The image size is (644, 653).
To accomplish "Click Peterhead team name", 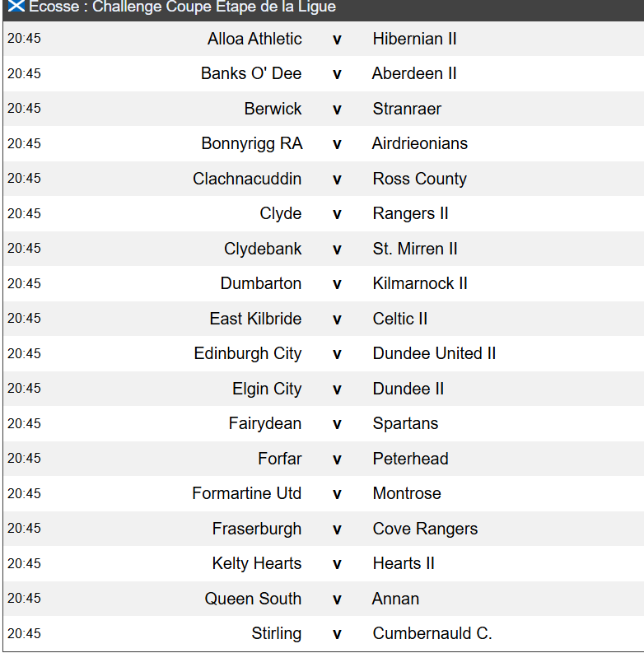I will click(410, 459).
